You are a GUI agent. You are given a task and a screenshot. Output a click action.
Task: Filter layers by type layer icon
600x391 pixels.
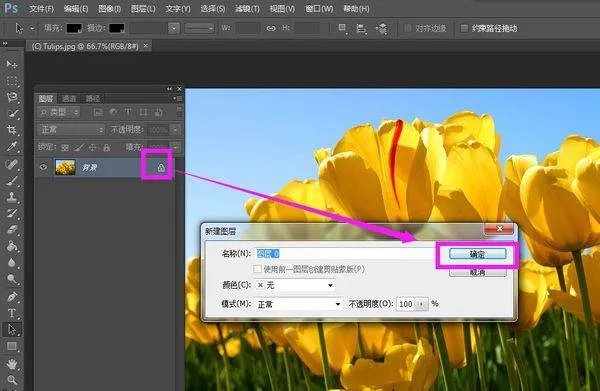click(x=128, y=112)
